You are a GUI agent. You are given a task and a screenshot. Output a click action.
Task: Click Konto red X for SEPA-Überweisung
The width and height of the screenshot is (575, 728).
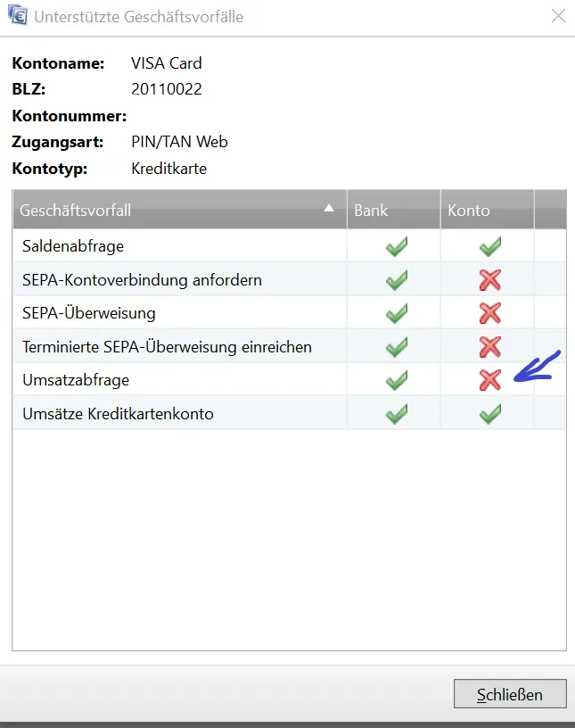pyautogui.click(x=489, y=313)
